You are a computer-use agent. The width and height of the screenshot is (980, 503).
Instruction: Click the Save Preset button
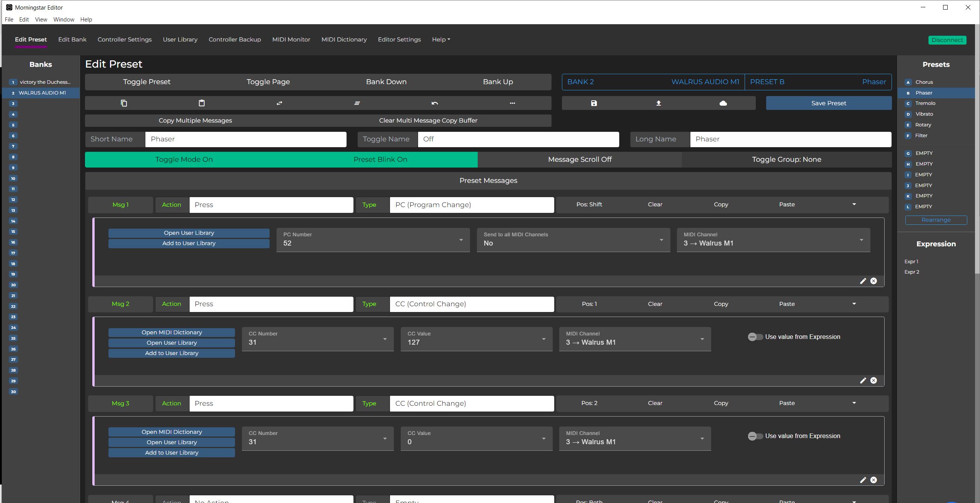(x=828, y=103)
